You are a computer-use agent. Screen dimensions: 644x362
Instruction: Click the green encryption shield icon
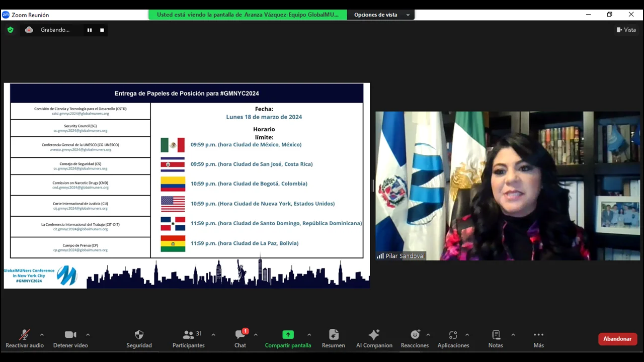(10, 30)
